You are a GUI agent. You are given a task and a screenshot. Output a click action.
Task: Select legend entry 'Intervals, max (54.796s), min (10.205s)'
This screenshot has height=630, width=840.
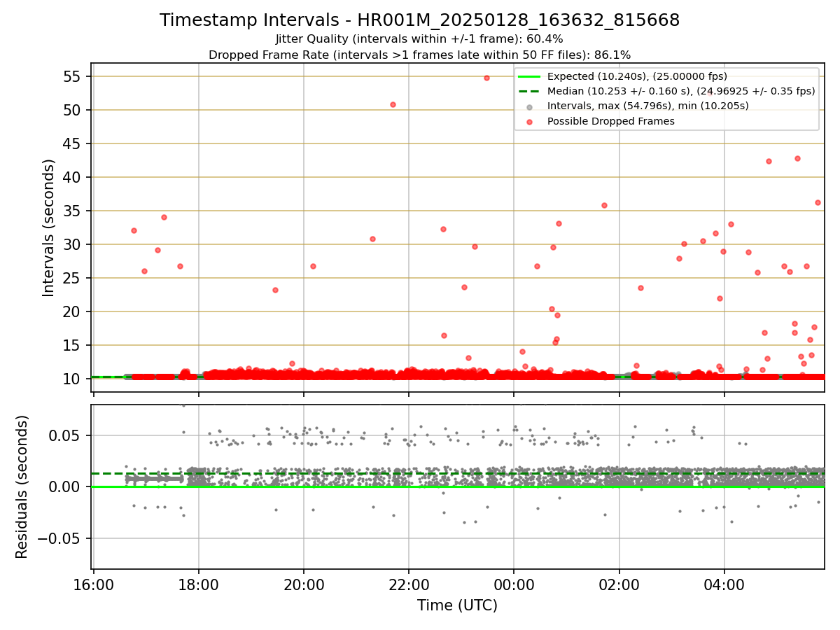[647, 106]
